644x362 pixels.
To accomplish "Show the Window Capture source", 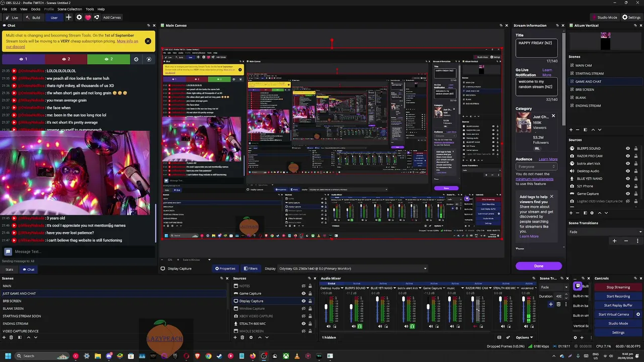I will [x=303, y=308].
